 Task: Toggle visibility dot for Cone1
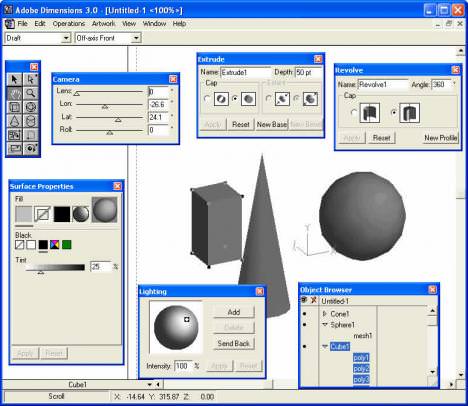304,314
